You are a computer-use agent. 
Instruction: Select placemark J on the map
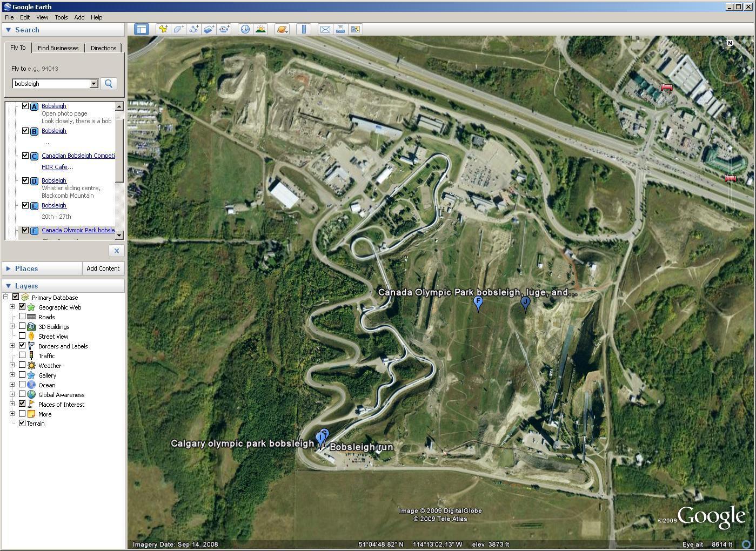525,304
